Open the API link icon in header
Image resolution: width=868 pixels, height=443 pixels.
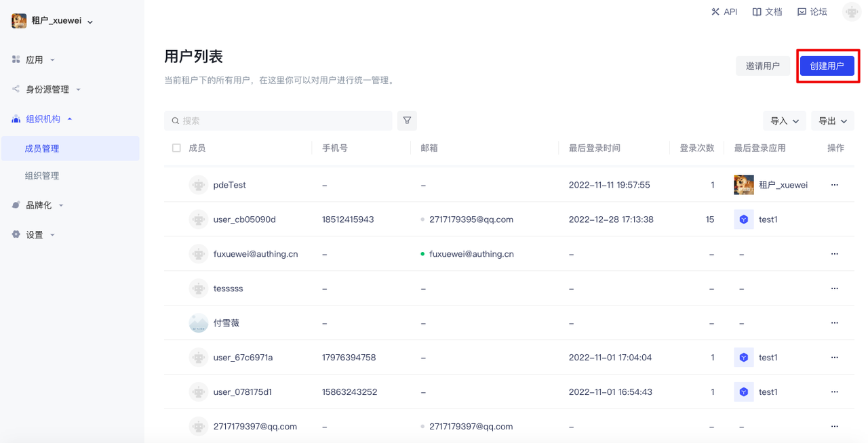[715, 12]
